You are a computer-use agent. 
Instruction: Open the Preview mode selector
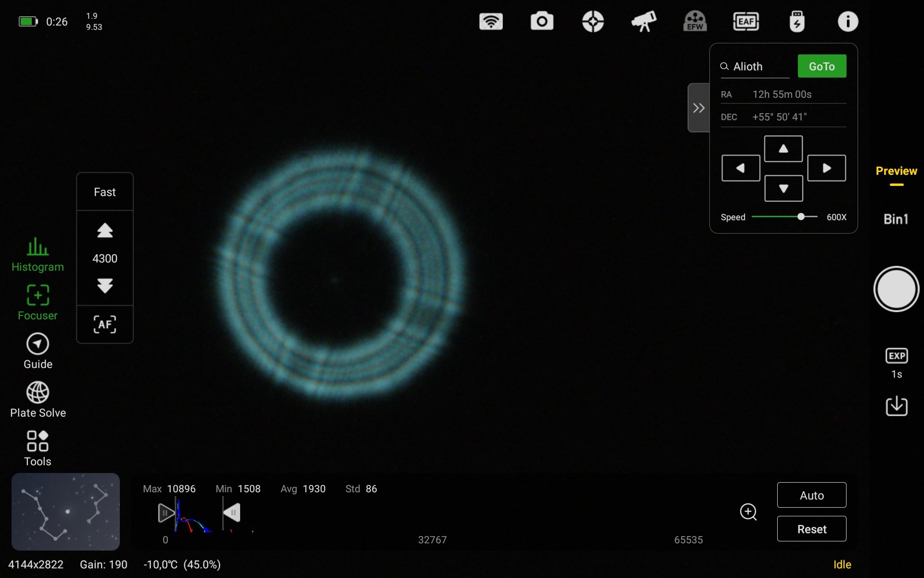pyautogui.click(x=896, y=171)
